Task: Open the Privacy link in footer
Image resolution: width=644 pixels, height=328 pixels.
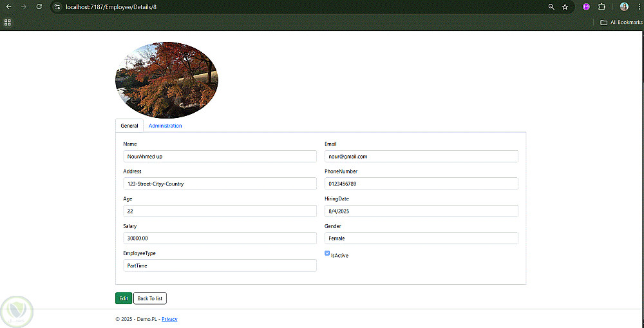Action: pyautogui.click(x=169, y=319)
